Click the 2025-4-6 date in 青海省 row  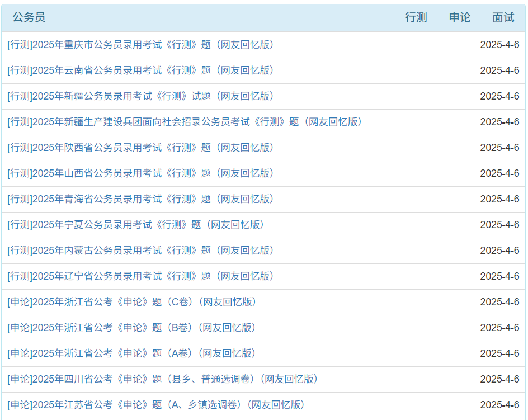click(x=499, y=199)
